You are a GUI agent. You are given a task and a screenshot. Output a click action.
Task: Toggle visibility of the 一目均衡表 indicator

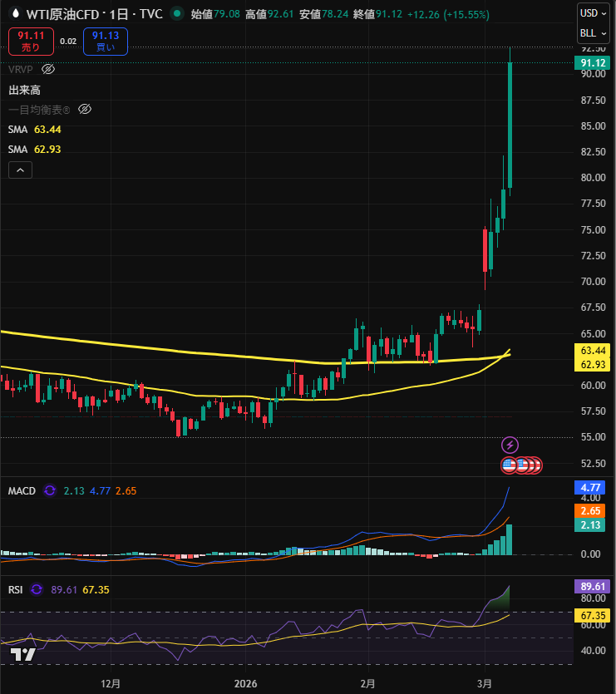pyautogui.click(x=84, y=109)
